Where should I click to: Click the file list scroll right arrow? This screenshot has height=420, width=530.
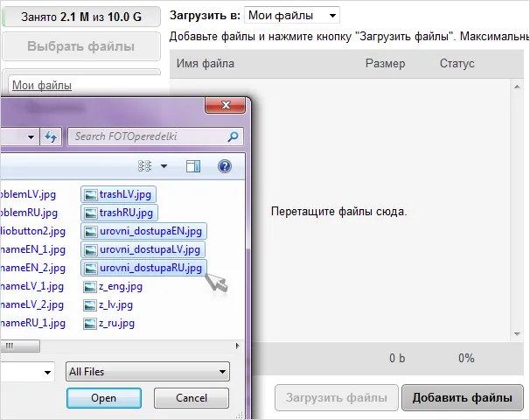click(x=237, y=346)
